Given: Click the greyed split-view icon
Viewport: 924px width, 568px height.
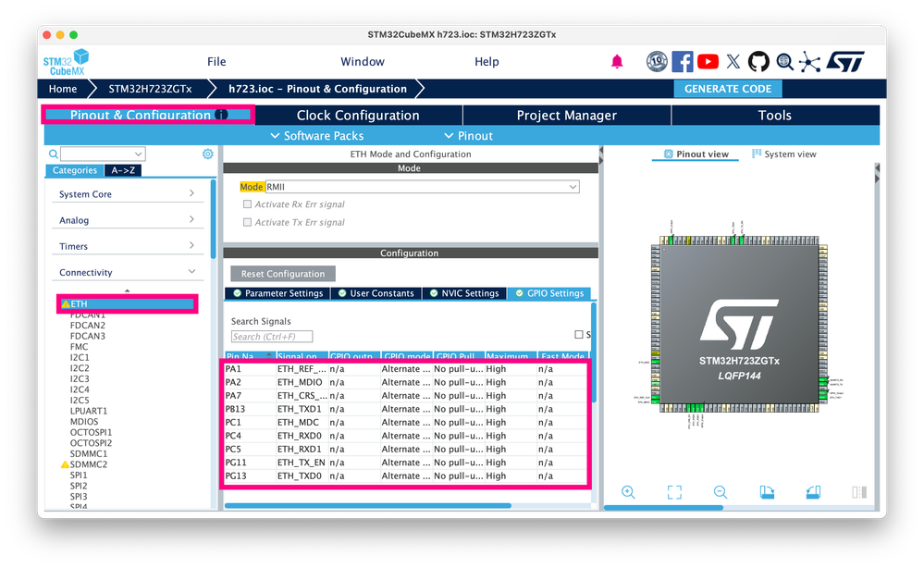Looking at the screenshot, I should pos(859,492).
